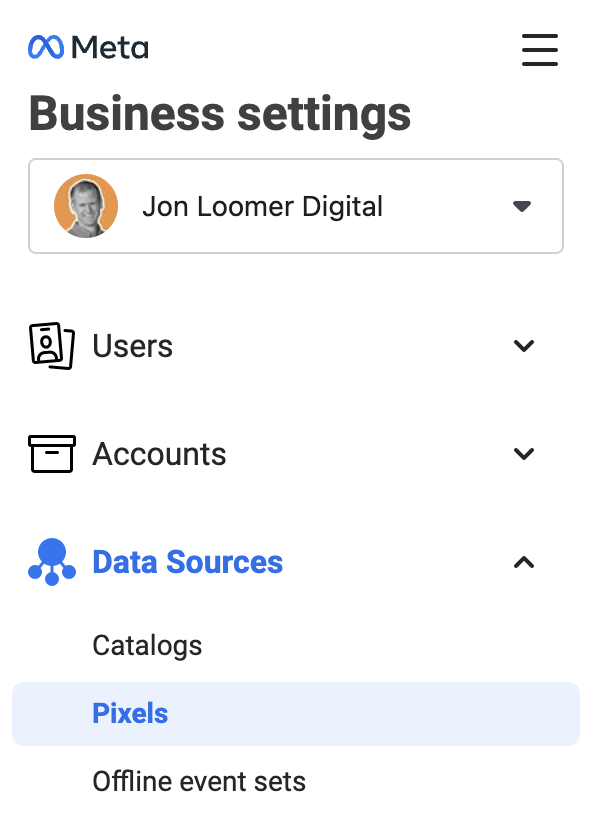Viewport: 592px width, 826px height.
Task: Select the Data Sources menu label
Action: coord(188,562)
